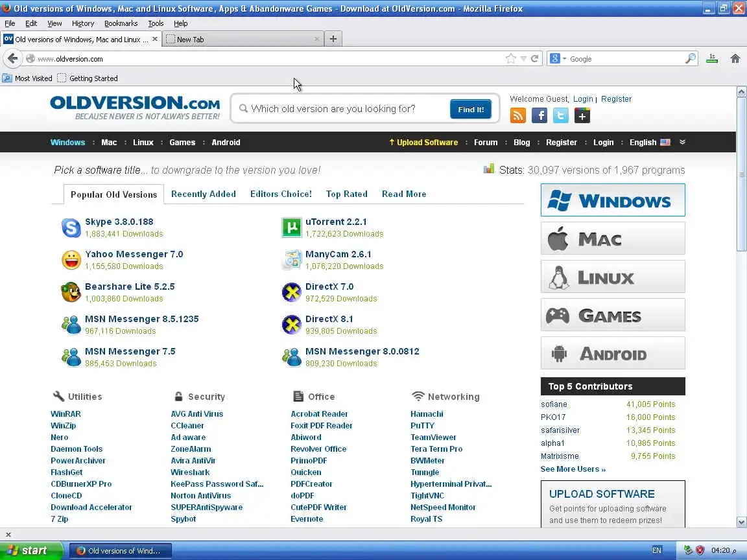
Task: Open the Windows Start button
Action: [x=31, y=550]
